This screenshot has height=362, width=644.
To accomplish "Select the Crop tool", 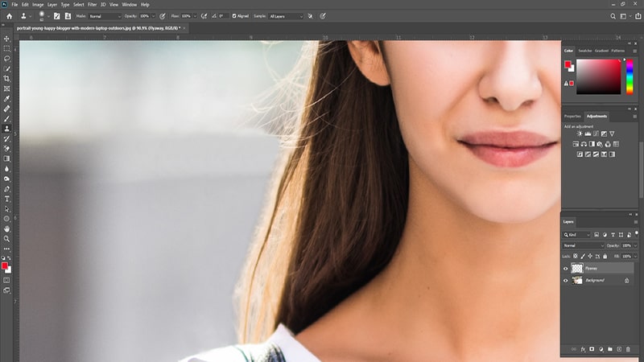I will click(x=7, y=79).
